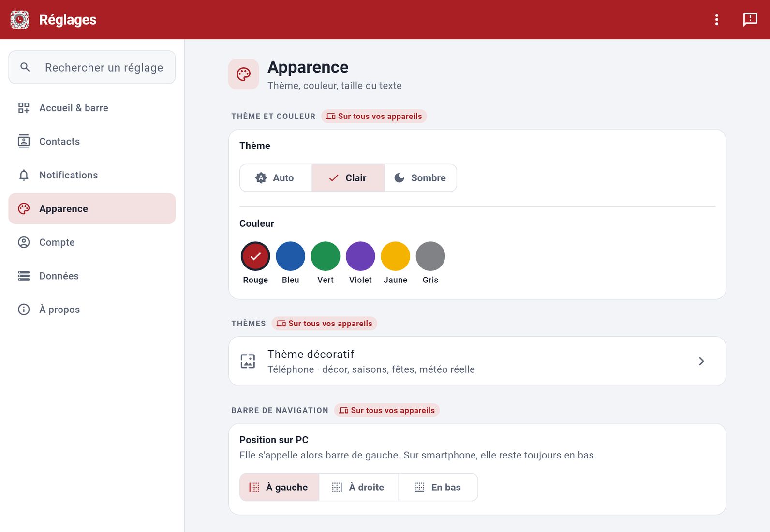Click the Thème décoratif image icon

[x=248, y=361]
